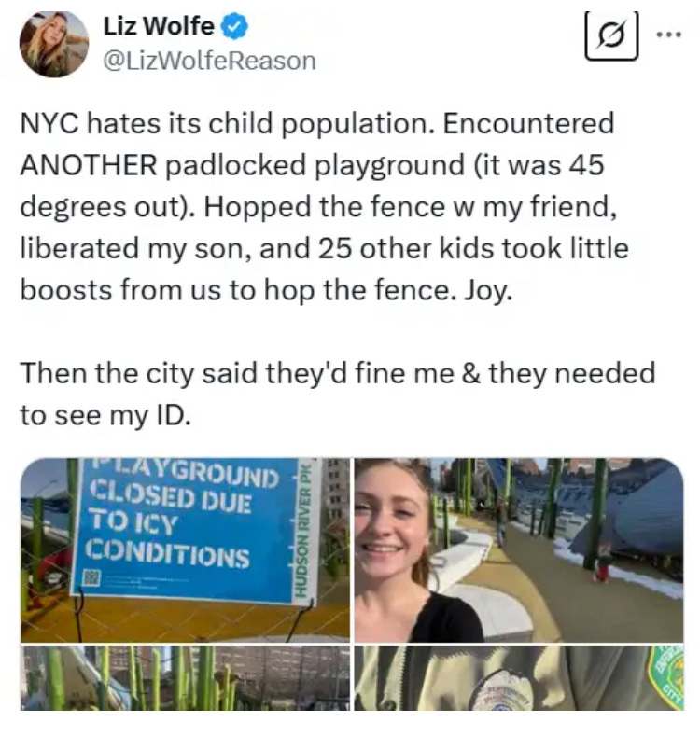Open the green fence posts photo

click(x=185, y=677)
